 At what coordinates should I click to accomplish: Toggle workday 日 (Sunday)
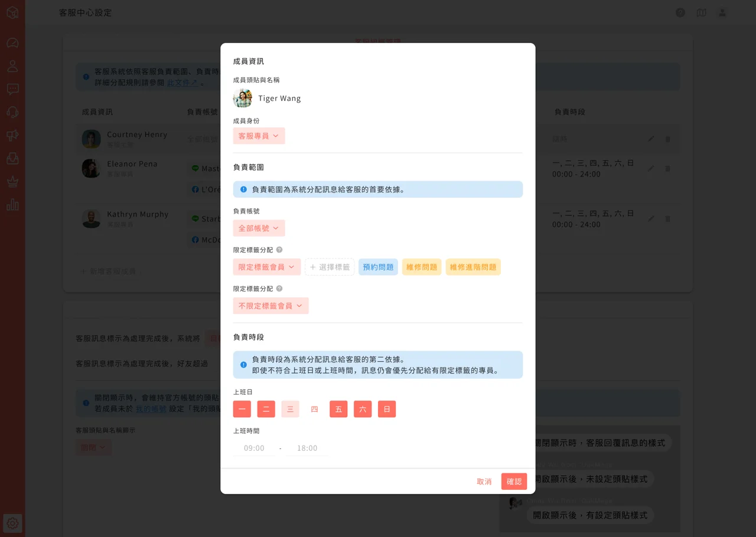[387, 409]
